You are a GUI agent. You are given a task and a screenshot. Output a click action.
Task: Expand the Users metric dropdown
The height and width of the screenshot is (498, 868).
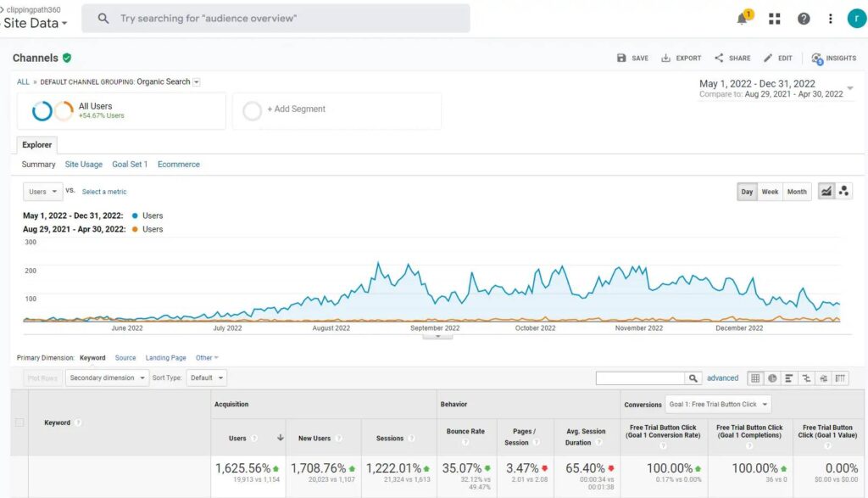click(x=44, y=192)
